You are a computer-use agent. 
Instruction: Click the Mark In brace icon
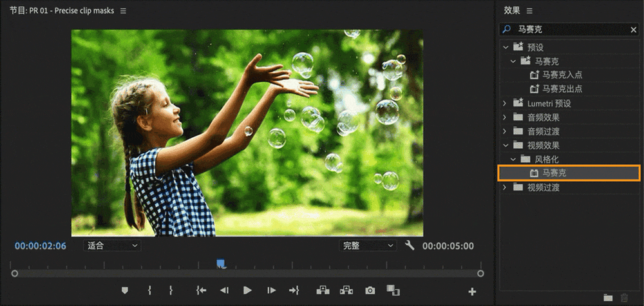pos(149,291)
